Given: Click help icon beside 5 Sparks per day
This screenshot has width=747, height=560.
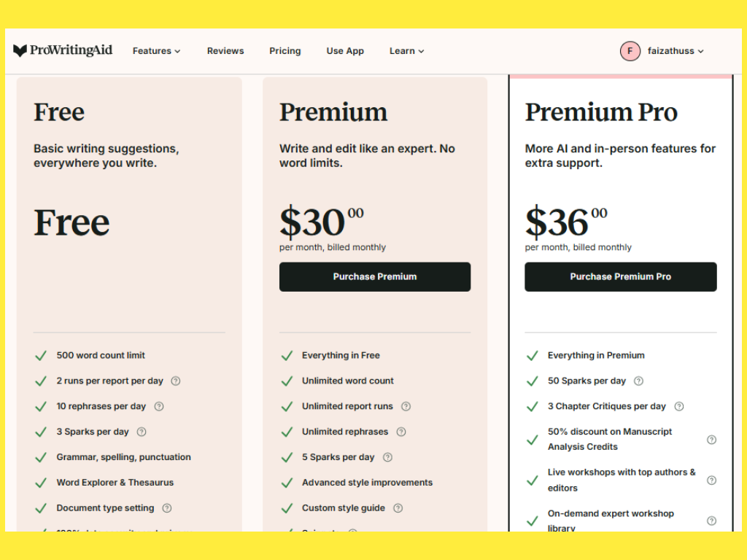Looking at the screenshot, I should coord(387,457).
